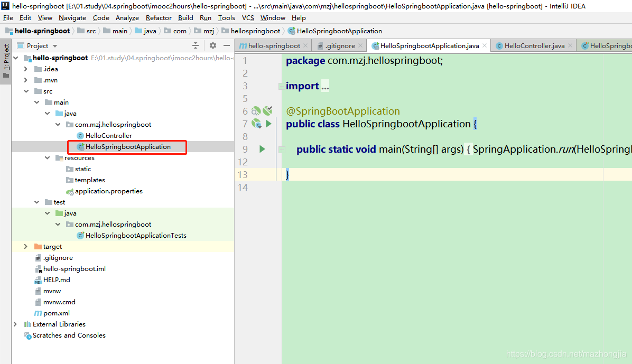Open the File menu
This screenshot has width=632, height=364.
coord(8,18)
